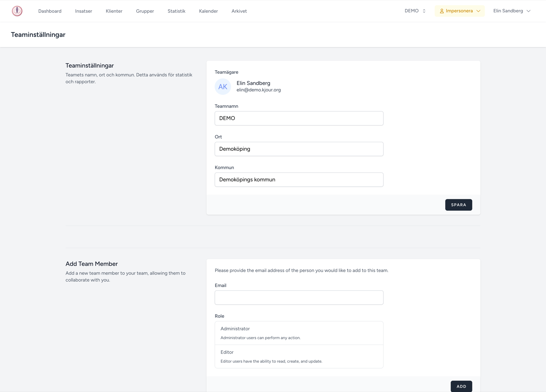Go to the Dashboard page
546x392 pixels.
(50, 11)
